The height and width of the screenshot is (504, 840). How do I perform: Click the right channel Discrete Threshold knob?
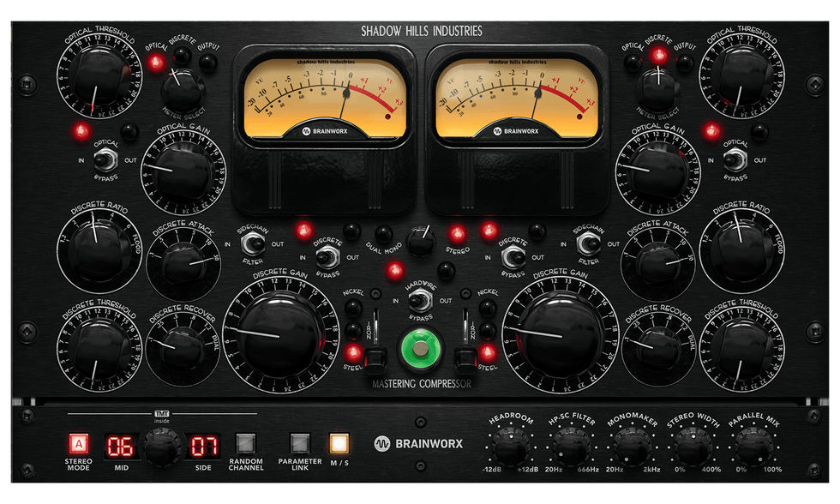pos(741,349)
